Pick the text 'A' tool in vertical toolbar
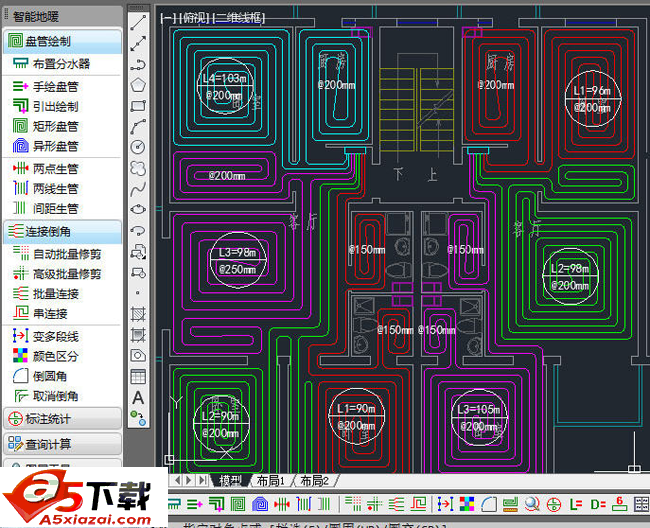The image size is (650, 528). 139,397
